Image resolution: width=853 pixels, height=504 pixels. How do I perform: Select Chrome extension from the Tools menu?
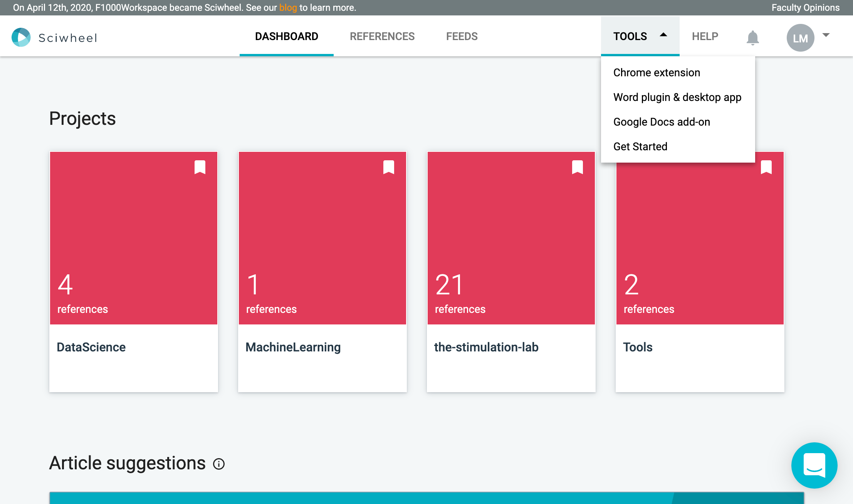(657, 72)
